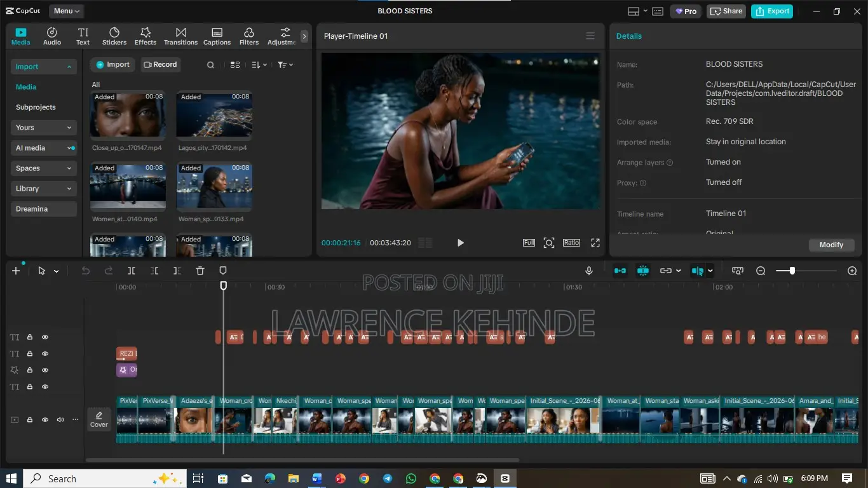Click the Ratio button in player

tap(571, 243)
